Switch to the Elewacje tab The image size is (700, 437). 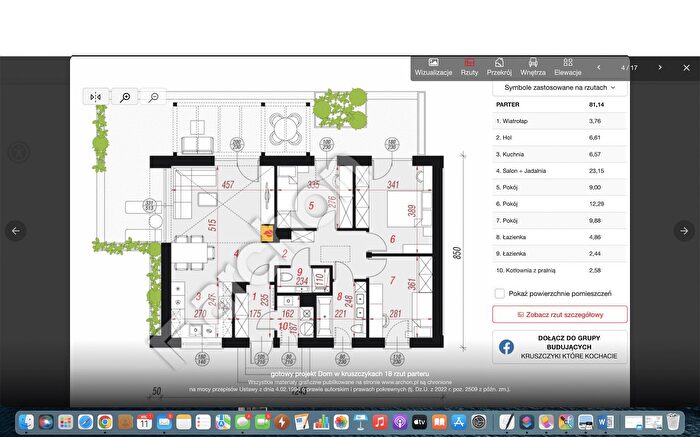[568, 67]
